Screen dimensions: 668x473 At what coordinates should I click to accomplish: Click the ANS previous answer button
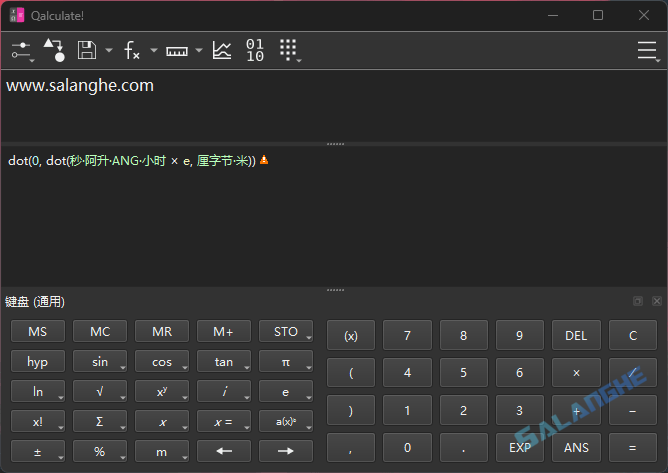pyautogui.click(x=576, y=447)
